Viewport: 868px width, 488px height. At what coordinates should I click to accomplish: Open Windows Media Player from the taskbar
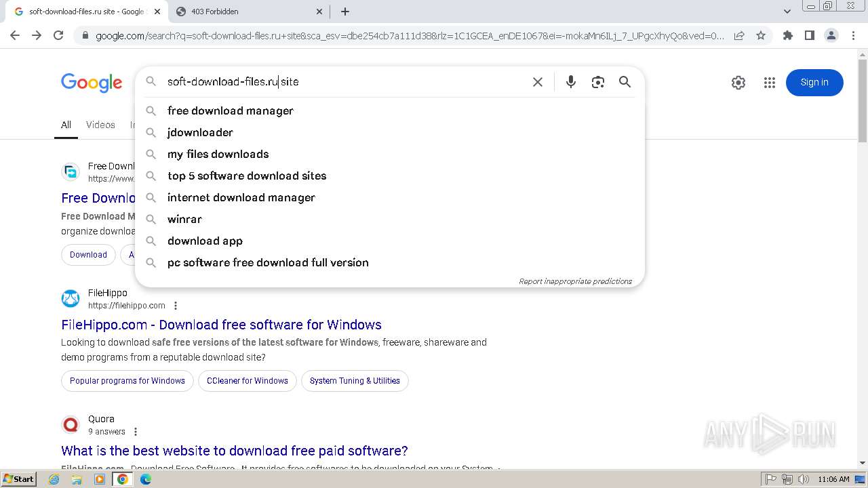pyautogui.click(x=100, y=479)
